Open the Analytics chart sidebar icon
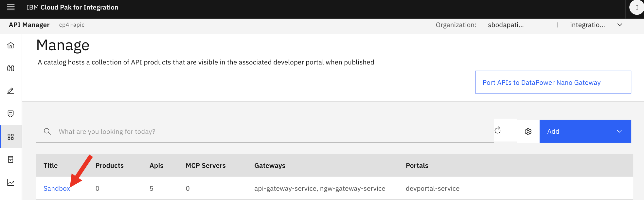 coord(11,182)
